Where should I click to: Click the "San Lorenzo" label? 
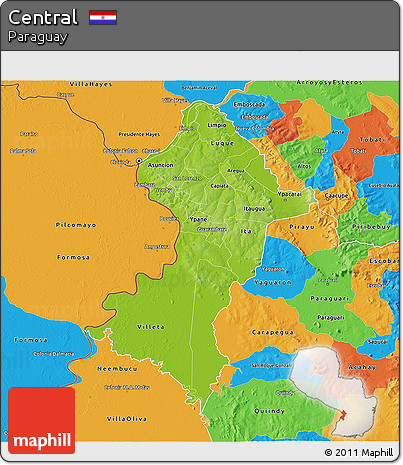pos(187,178)
